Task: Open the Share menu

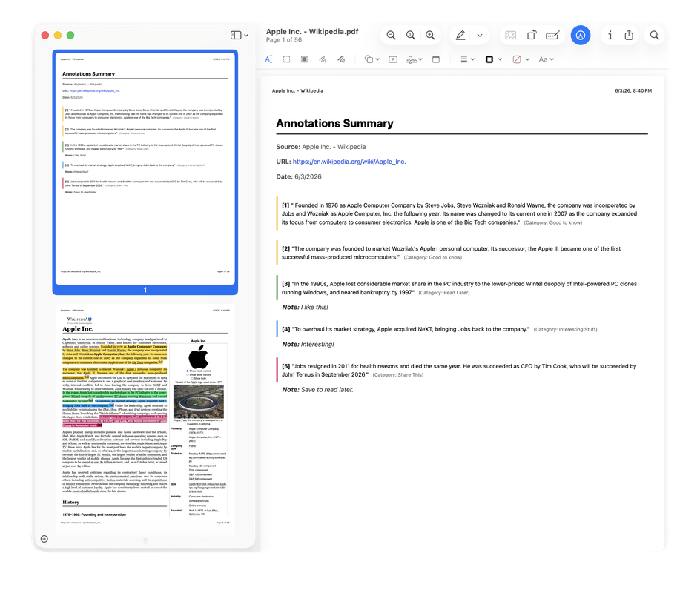Action: point(629,35)
